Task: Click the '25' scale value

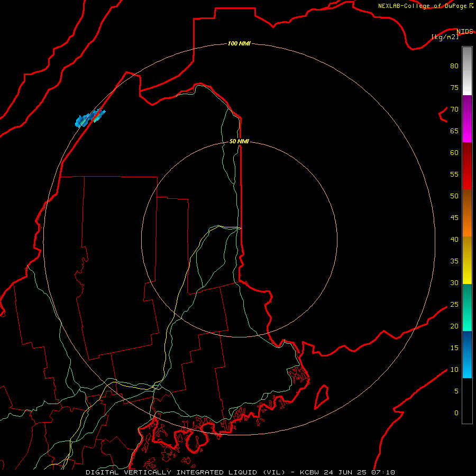Action: point(454,305)
